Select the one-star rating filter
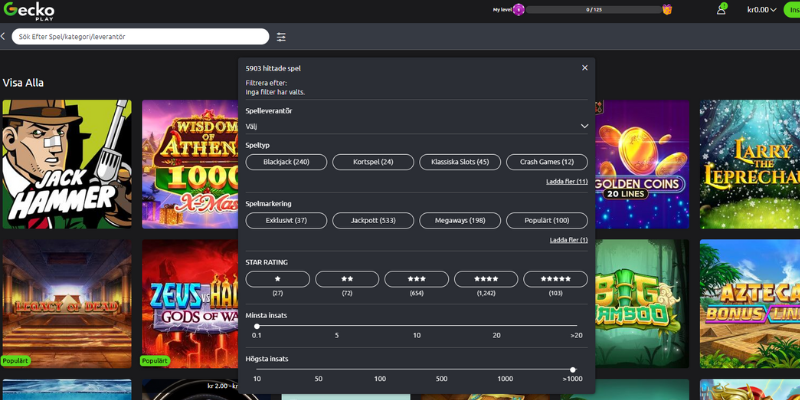Screen dimensions: 800x400 278,279
